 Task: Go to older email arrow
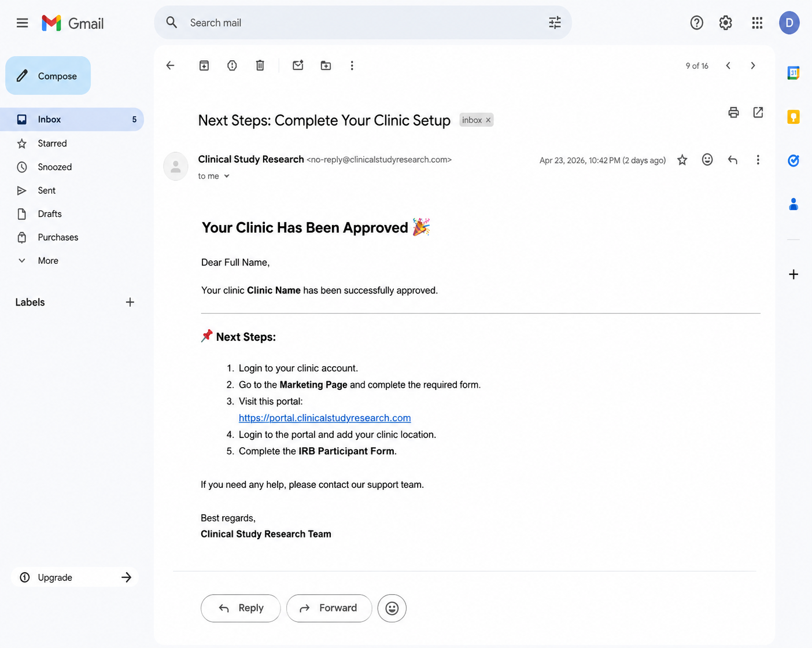click(752, 65)
